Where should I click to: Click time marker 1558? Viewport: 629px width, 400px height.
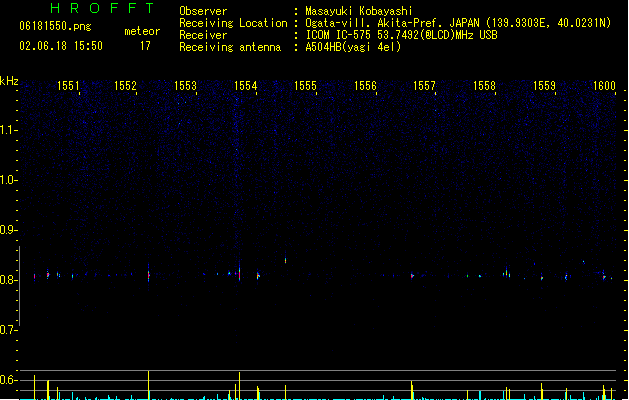485,86
